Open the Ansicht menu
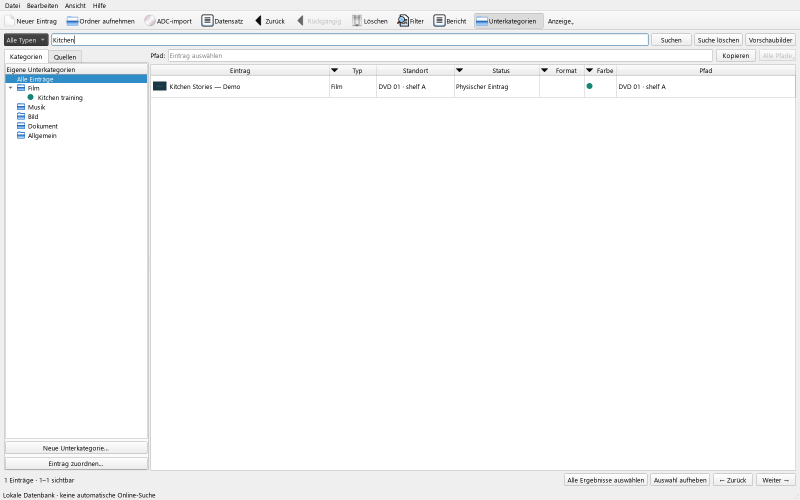Screen dimensions: 800x500 75,5
